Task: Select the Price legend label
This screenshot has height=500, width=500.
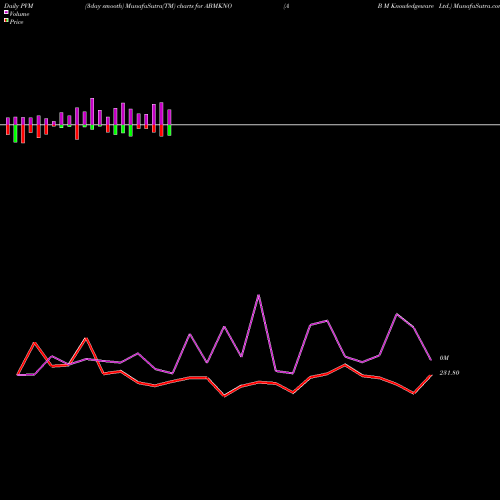Action: pyautogui.click(x=16, y=22)
